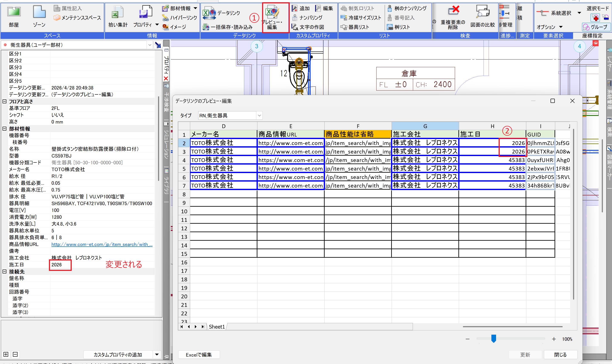Open the データリンク tool
The height and width of the screenshot is (364, 612).
(209, 13)
